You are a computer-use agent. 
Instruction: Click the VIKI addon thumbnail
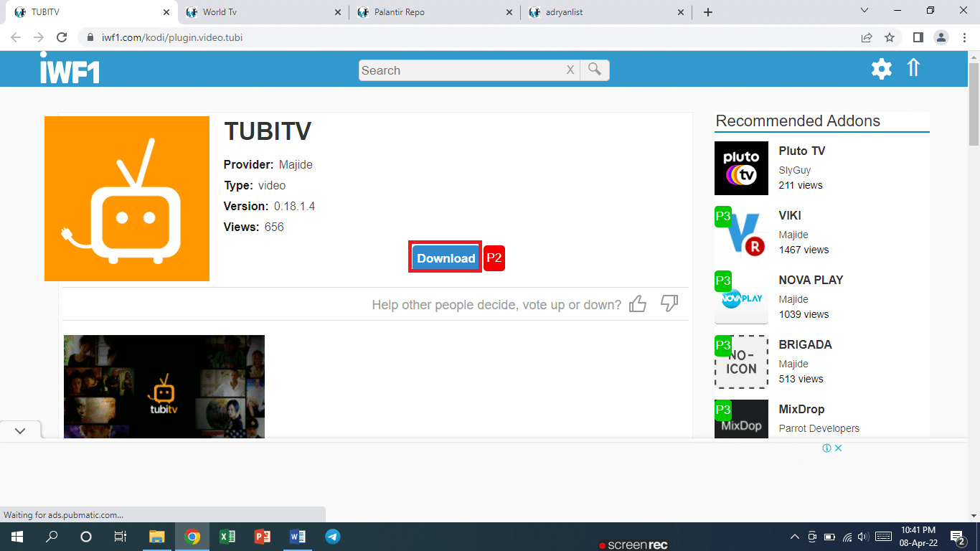[741, 232]
